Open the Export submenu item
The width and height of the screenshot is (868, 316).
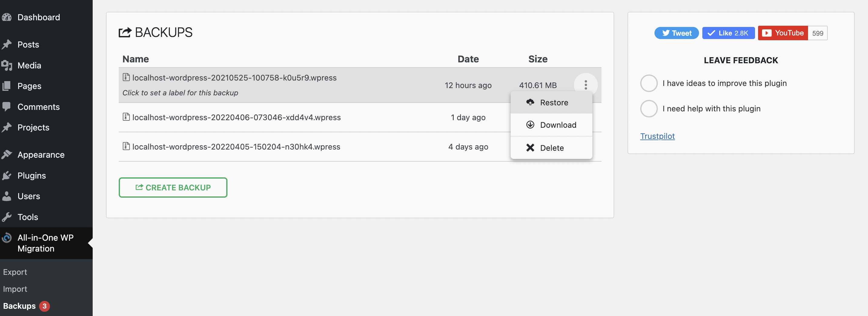[15, 272]
